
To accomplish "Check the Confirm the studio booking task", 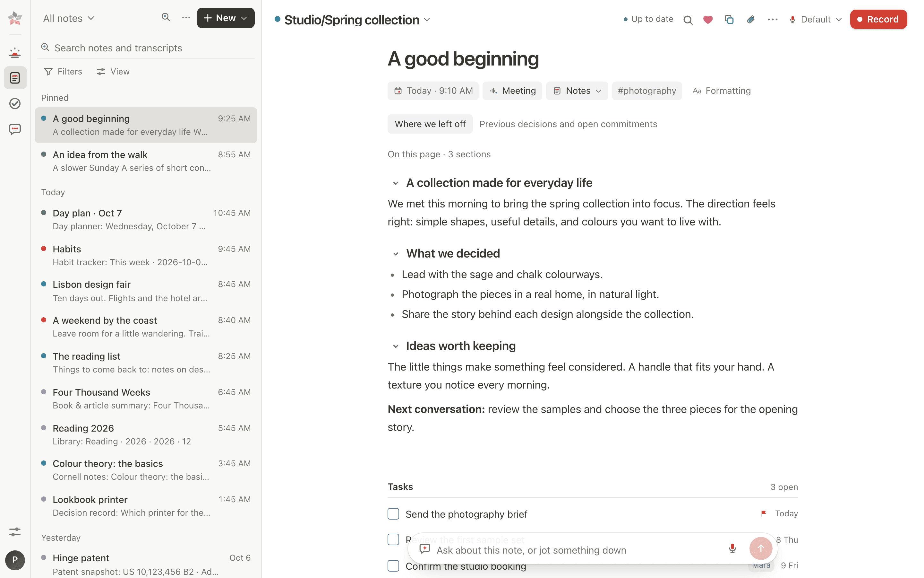I will click(393, 565).
